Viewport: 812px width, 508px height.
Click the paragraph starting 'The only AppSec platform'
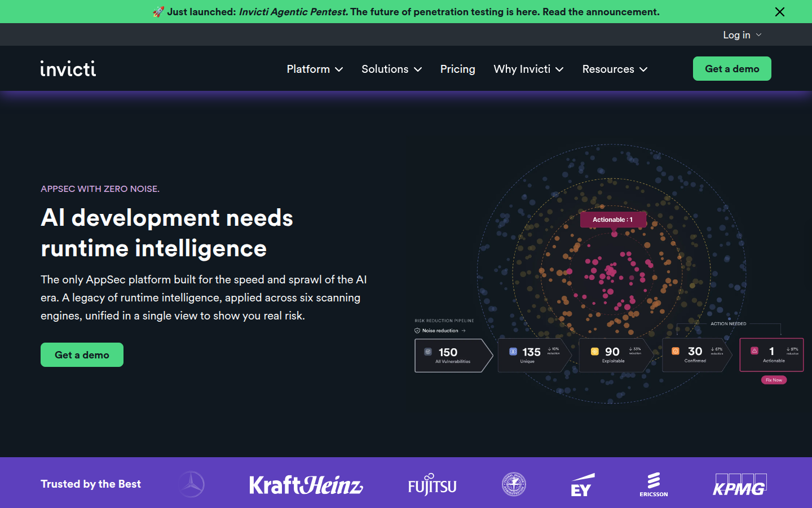coord(204,297)
